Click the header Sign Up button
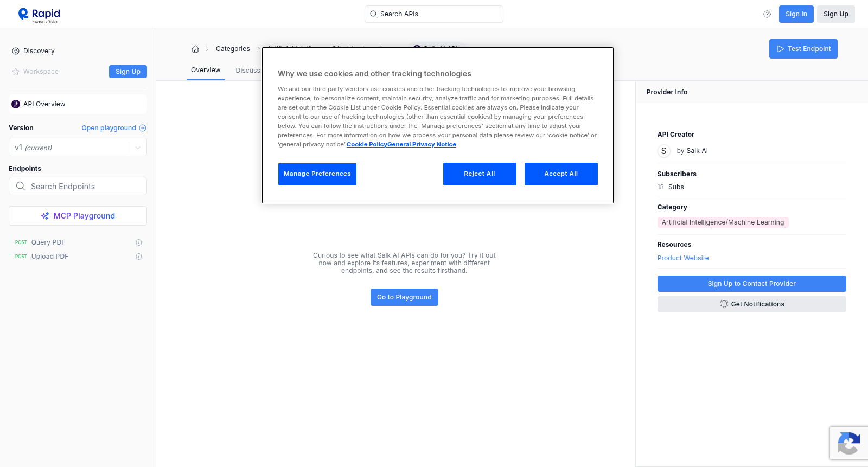Image resolution: width=868 pixels, height=467 pixels. (x=836, y=14)
